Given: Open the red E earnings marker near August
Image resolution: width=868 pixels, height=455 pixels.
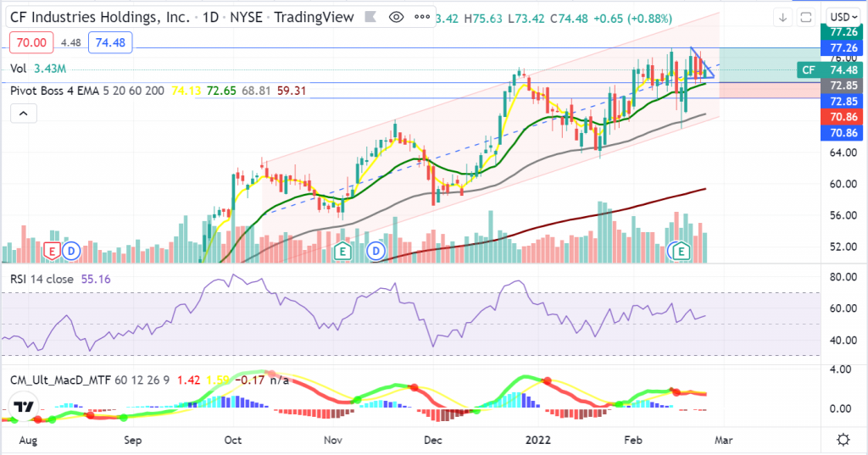Looking at the screenshot, I should pos(52,252).
